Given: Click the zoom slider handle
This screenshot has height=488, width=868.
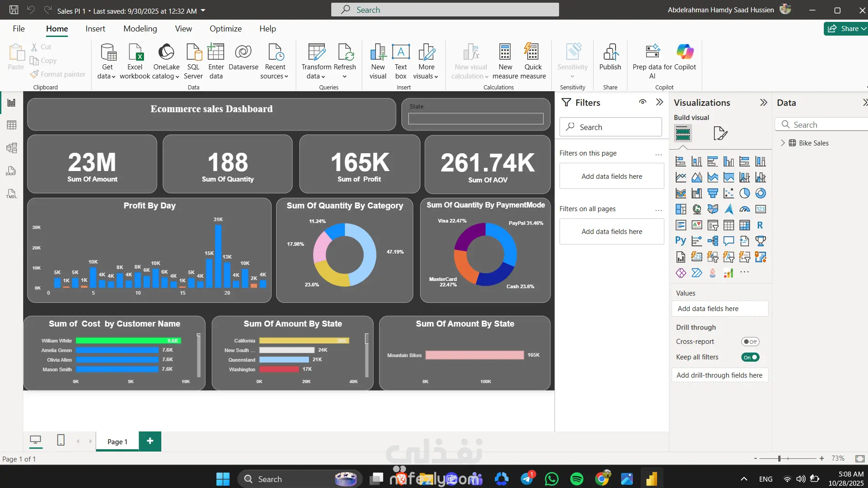Looking at the screenshot, I should [x=780, y=458].
